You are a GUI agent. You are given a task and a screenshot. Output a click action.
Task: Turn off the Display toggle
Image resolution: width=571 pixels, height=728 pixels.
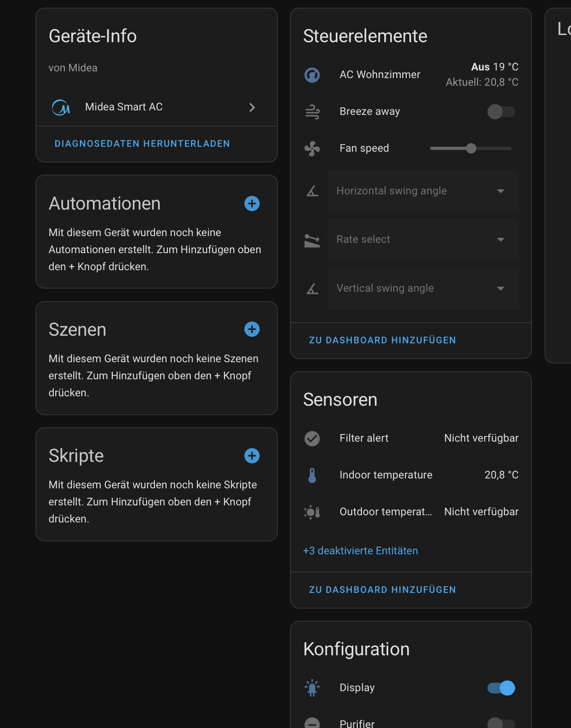point(501,688)
